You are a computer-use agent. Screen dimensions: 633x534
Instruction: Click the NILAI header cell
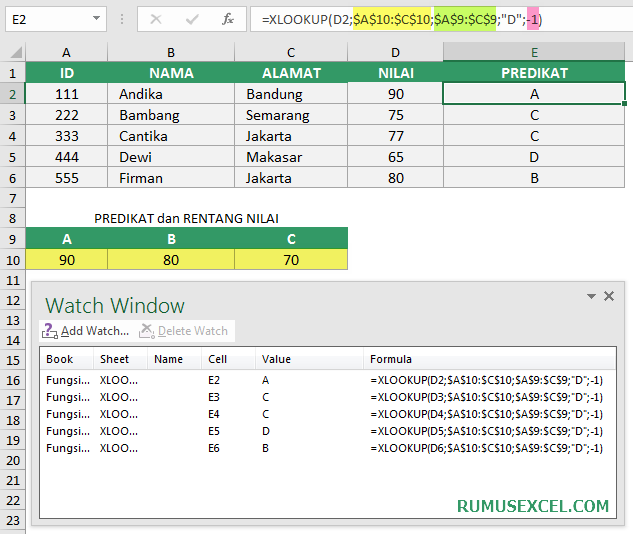click(x=395, y=73)
